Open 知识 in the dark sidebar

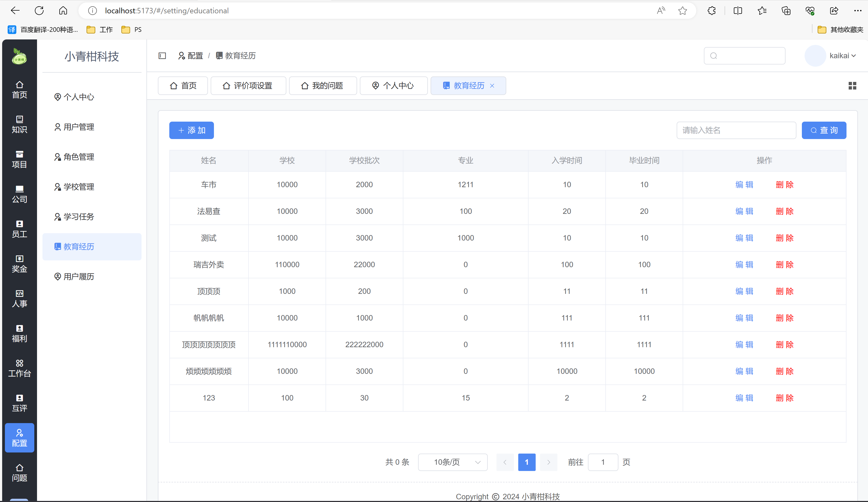click(19, 125)
